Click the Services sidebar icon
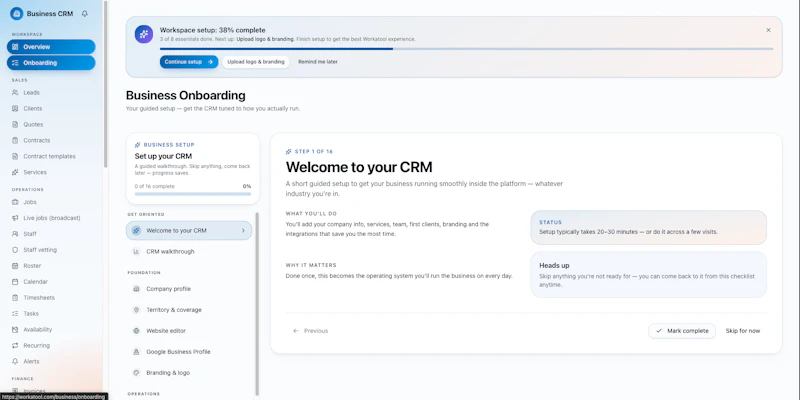 coord(15,172)
